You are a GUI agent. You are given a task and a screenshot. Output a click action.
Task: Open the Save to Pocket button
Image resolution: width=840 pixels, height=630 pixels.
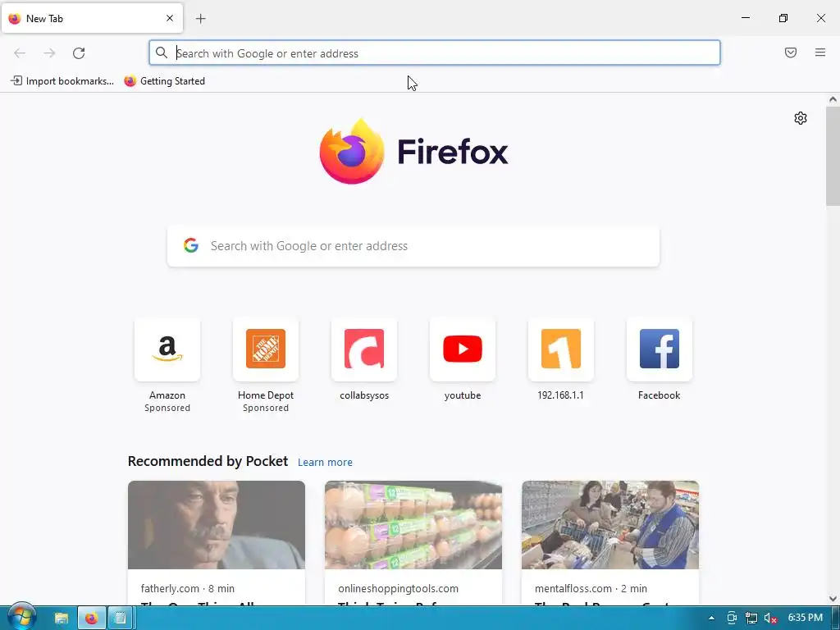(791, 52)
